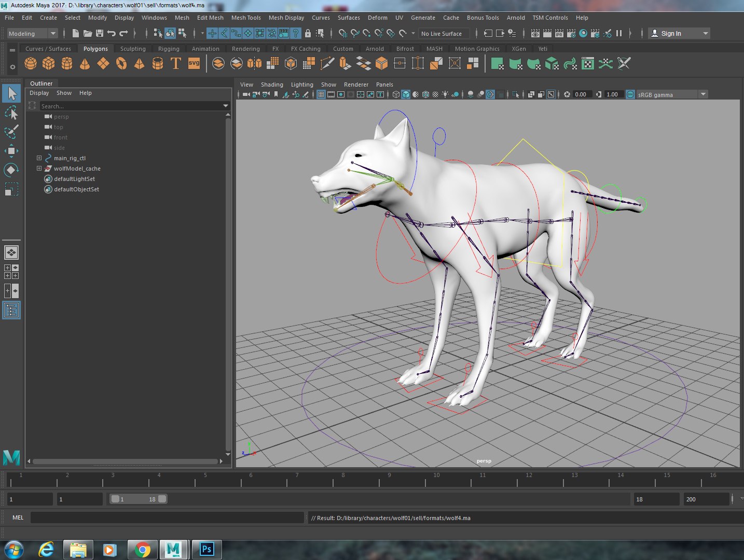Toggle the lock selection padlock icon
The height and width of the screenshot is (560, 744).
coord(308,33)
